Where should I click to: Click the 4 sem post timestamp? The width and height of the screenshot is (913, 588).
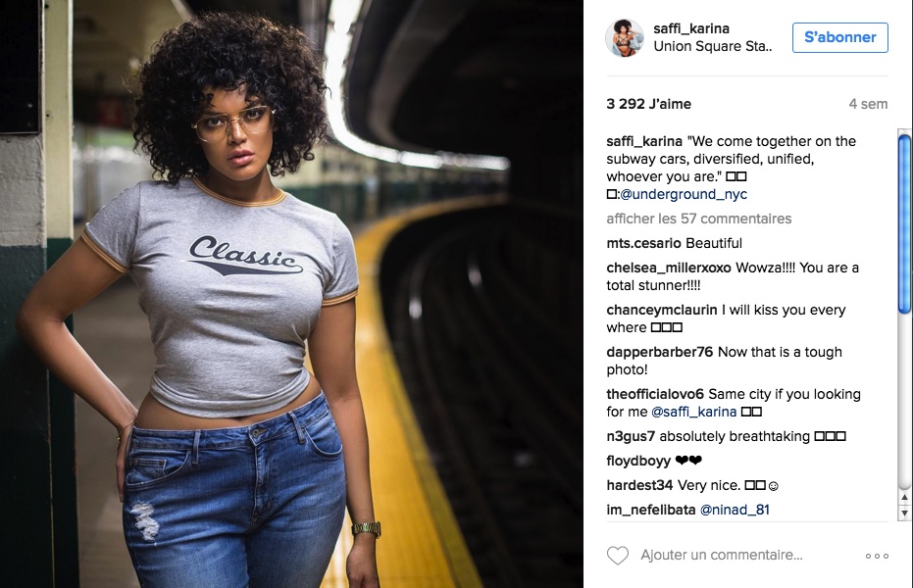tap(868, 104)
